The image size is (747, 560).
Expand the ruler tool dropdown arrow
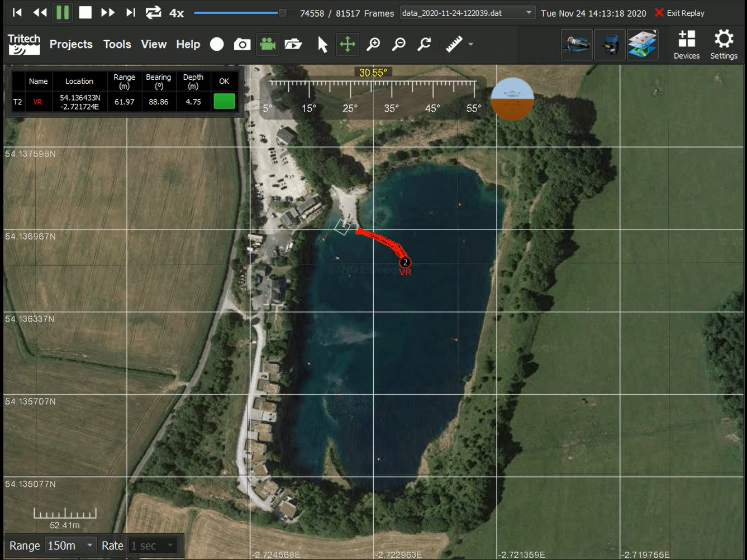pyautogui.click(x=471, y=44)
